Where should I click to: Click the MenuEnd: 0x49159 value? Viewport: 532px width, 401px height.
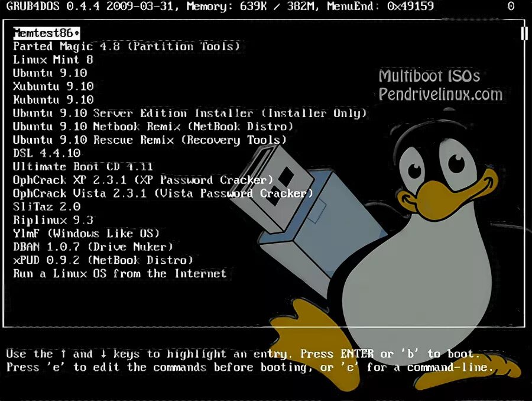(x=381, y=6)
